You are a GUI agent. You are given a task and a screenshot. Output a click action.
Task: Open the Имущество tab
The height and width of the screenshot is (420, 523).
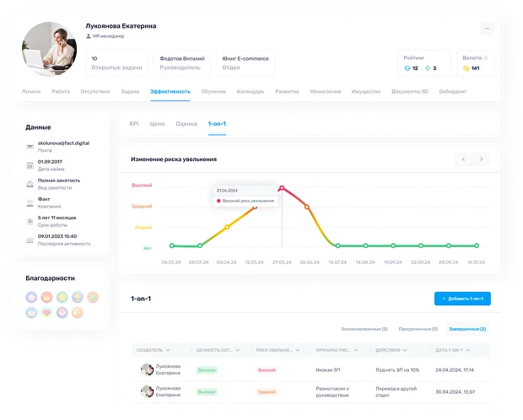366,91
